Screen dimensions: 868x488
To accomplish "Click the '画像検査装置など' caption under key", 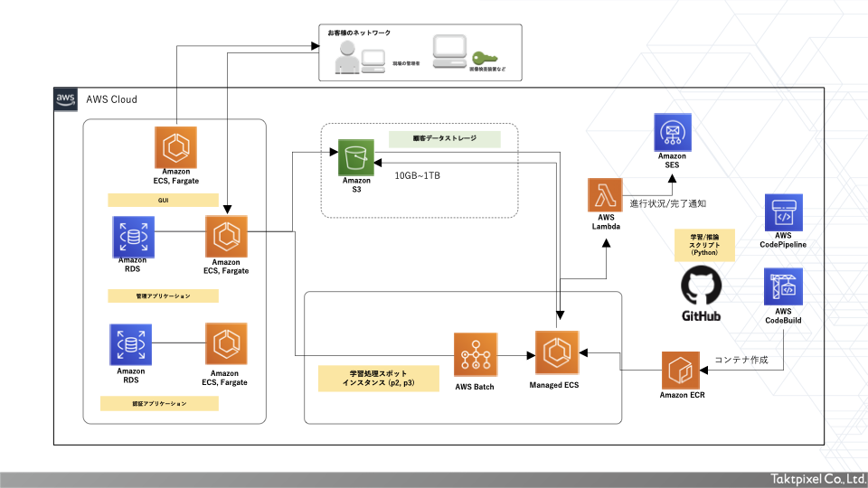I will pos(487,70).
